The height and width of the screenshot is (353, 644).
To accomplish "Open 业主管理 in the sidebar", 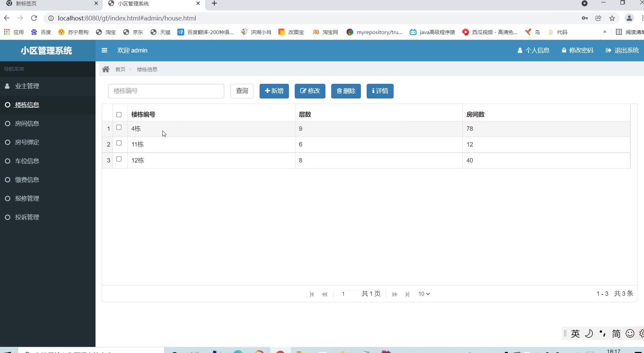I will 48,86.
